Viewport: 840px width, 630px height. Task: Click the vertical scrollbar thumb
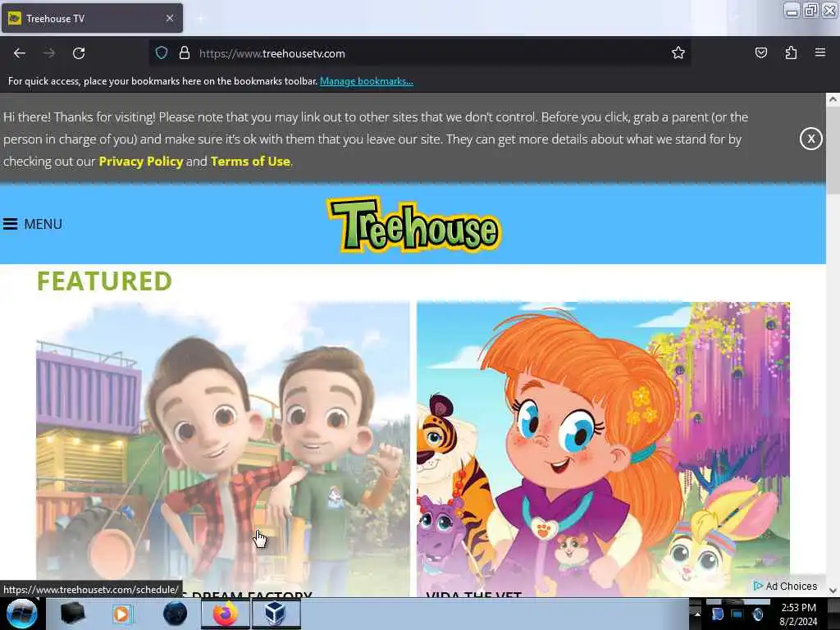pyautogui.click(x=833, y=150)
